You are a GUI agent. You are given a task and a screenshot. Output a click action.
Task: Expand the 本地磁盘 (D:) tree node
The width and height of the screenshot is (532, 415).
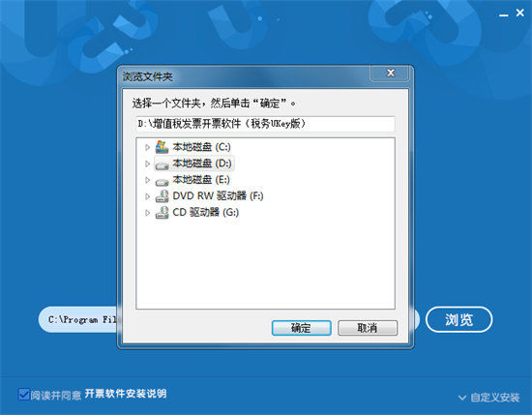[x=147, y=163]
